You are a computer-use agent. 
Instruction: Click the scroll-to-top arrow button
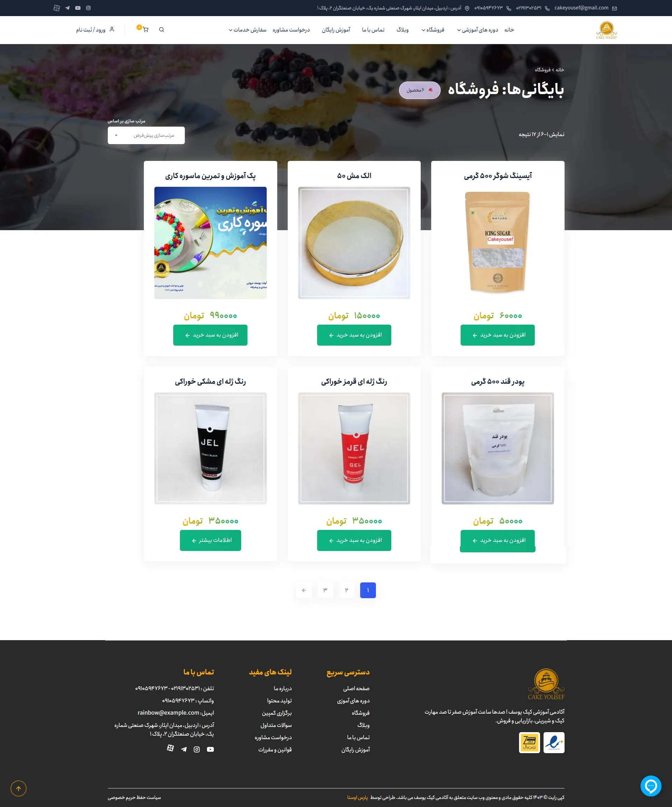19,788
